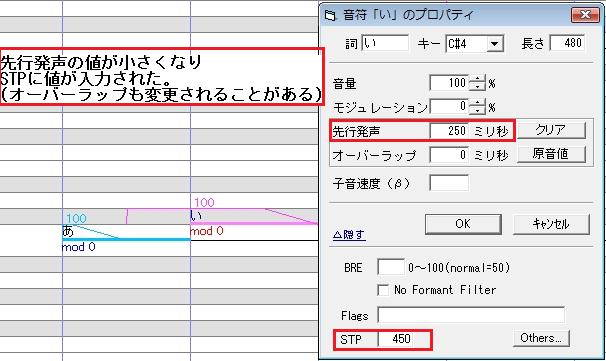Click the lyric field containing い
The height and width of the screenshot is (361, 606).
385,43
